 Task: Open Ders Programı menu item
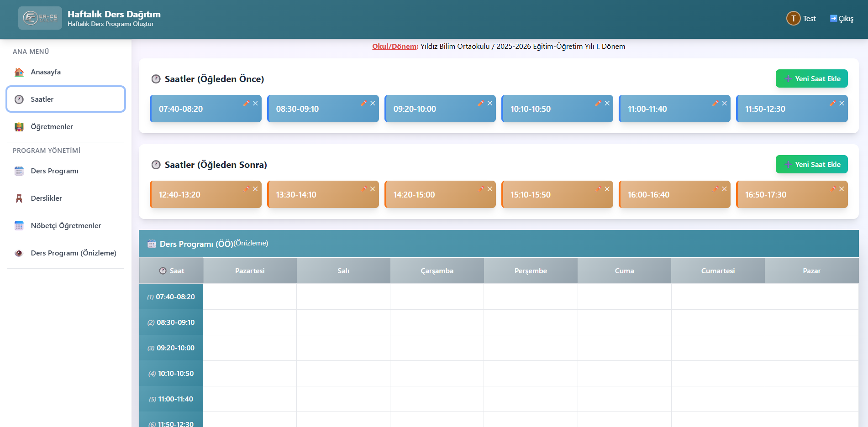pyautogui.click(x=54, y=171)
